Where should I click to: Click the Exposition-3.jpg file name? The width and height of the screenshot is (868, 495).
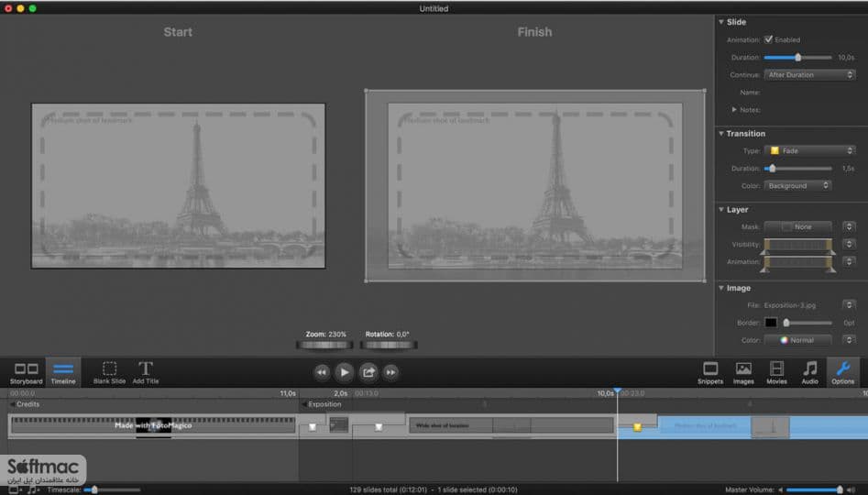tap(789, 305)
